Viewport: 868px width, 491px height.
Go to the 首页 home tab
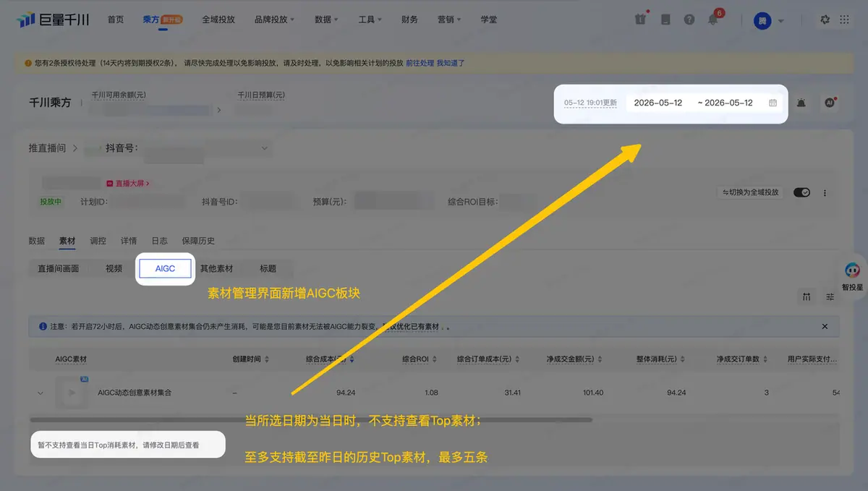click(116, 20)
